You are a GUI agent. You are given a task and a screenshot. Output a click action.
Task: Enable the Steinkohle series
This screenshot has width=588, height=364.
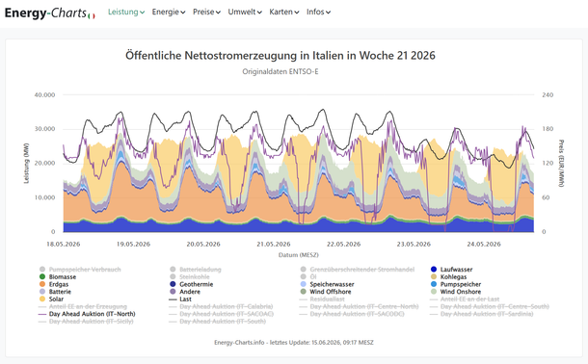[x=189, y=276]
